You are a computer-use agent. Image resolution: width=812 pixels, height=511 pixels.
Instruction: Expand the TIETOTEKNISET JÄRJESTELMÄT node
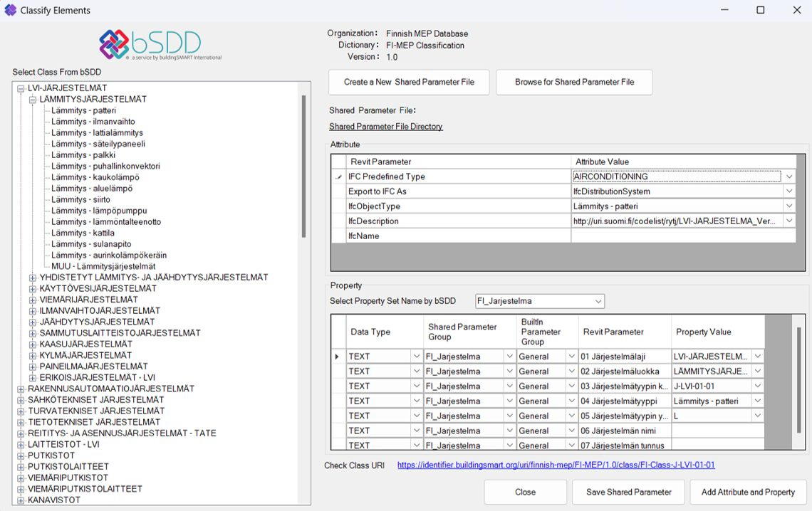(x=21, y=423)
